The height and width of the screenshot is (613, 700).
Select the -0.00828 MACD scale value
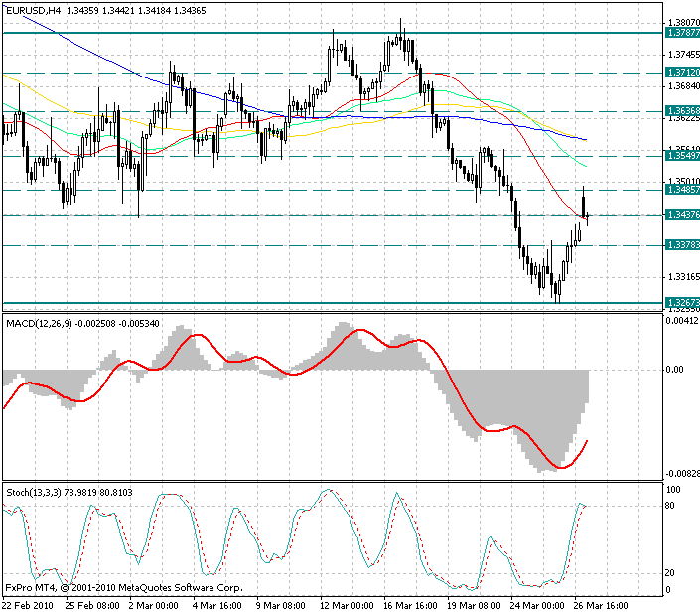[x=684, y=474]
